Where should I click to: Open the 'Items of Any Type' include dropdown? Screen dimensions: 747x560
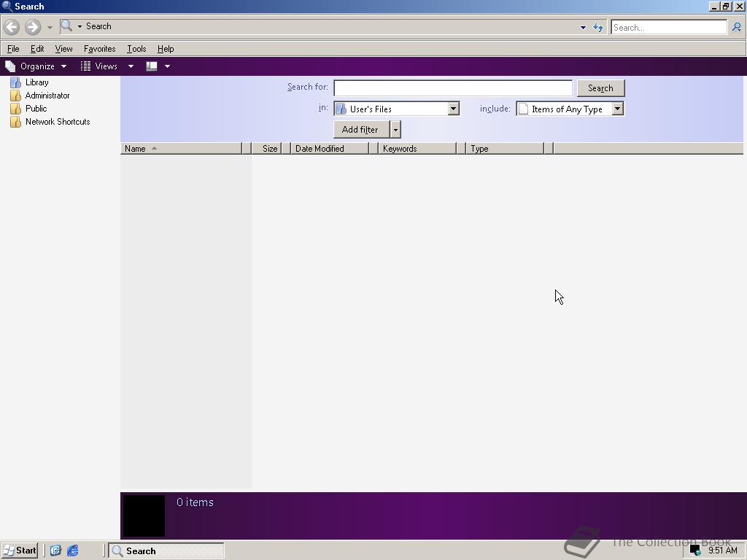pos(570,109)
